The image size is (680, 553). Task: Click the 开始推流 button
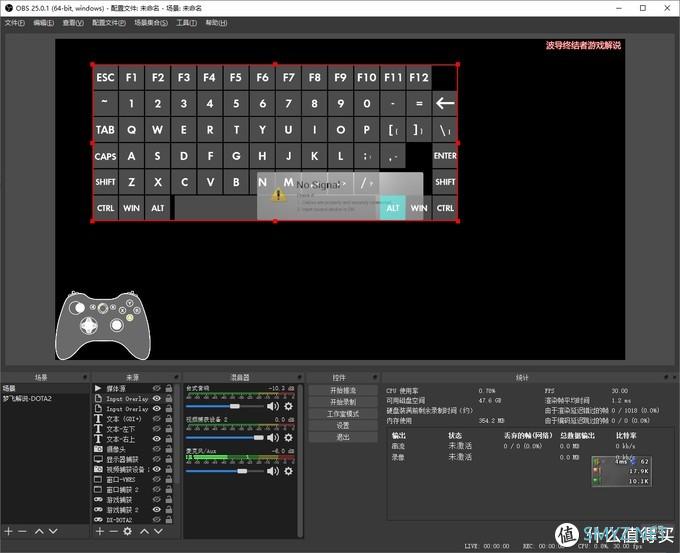(343, 390)
